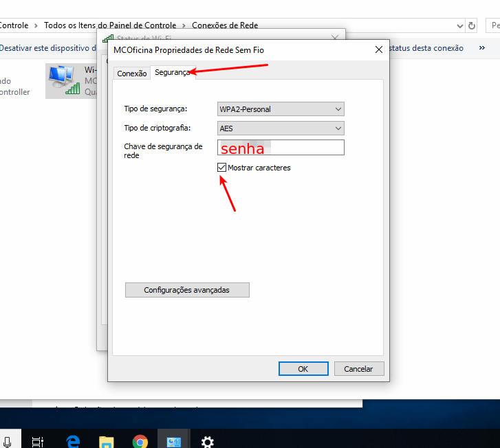This screenshot has width=500, height=448.
Task: Click the Chave de segurança de rede field
Action: point(281,148)
